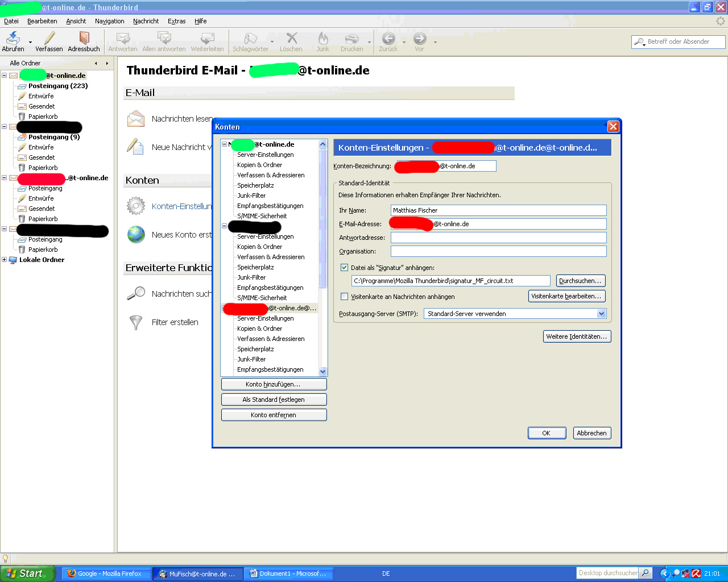Click the Abrufen get-mail toolbar icon
The height and width of the screenshot is (582, 728).
(13, 38)
